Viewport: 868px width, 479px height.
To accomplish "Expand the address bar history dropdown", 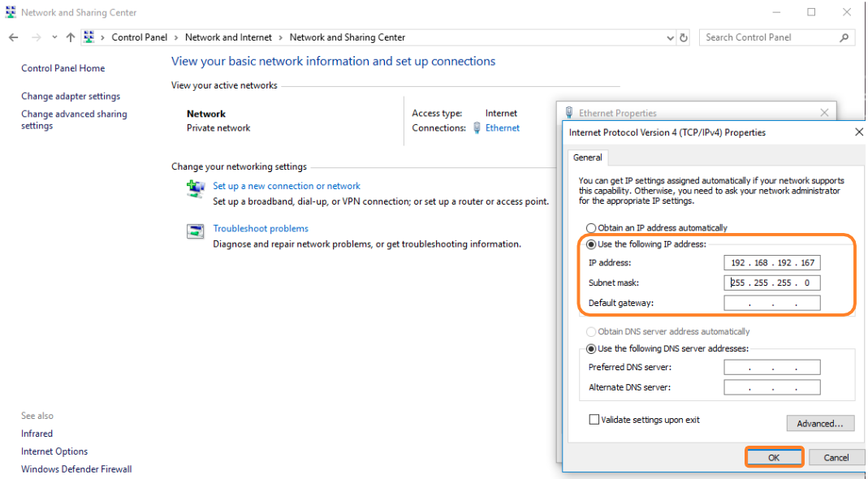I will click(x=670, y=37).
